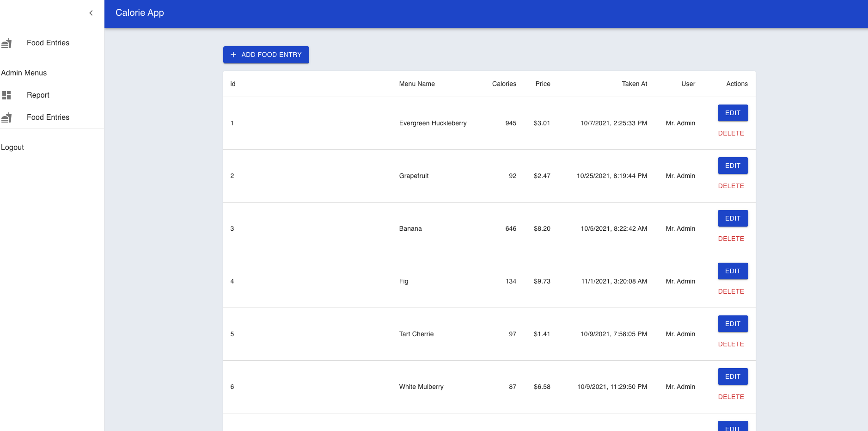
Task: Select Mr. Admin in the Grapefruit row
Action: [x=680, y=176]
